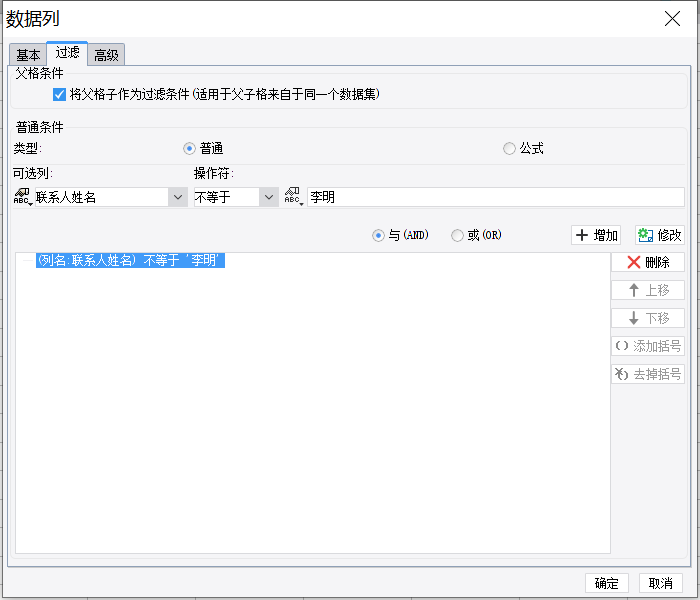Click the ABC type icon beside 可选列
Image resolution: width=700 pixels, height=600 pixels.
point(23,196)
